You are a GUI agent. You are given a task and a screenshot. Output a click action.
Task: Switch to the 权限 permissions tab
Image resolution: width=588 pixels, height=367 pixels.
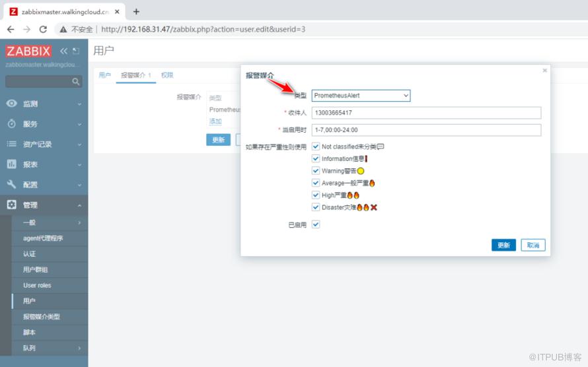click(x=167, y=75)
